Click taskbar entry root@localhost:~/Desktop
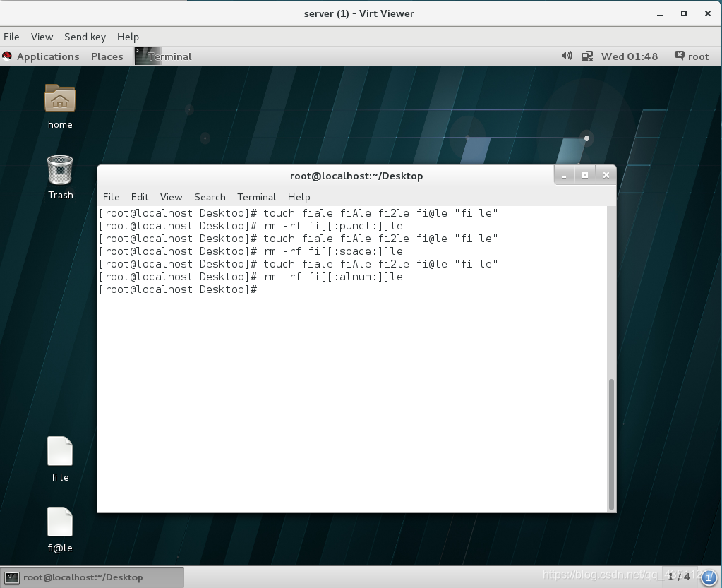The height and width of the screenshot is (588, 722). click(x=92, y=577)
